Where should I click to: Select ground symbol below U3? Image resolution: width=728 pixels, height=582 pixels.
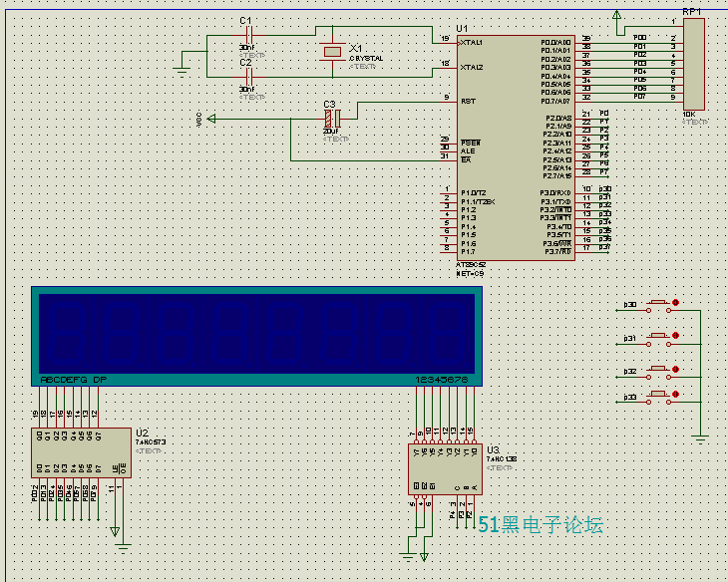click(408, 557)
